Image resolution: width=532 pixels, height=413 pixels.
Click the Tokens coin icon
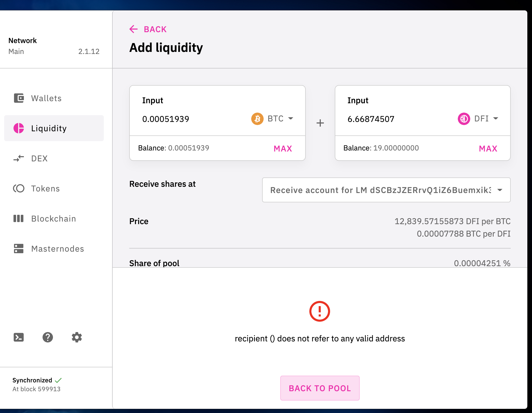point(19,188)
